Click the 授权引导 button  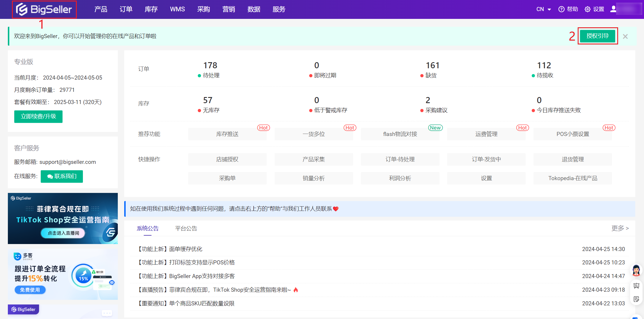[597, 36]
